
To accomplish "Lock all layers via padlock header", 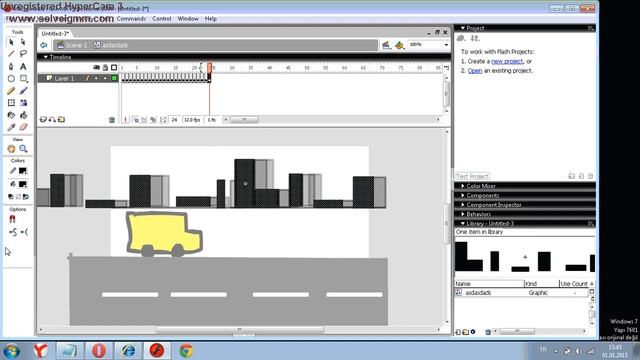I will pos(105,67).
